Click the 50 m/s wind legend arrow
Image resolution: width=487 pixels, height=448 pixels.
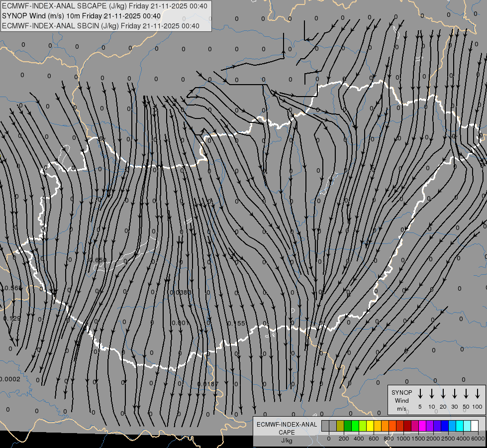coord(466,394)
